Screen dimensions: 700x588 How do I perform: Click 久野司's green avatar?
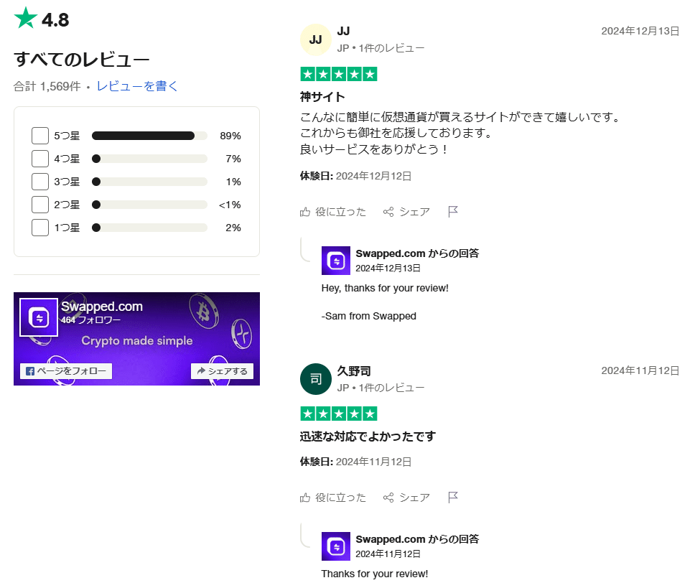[x=316, y=379]
